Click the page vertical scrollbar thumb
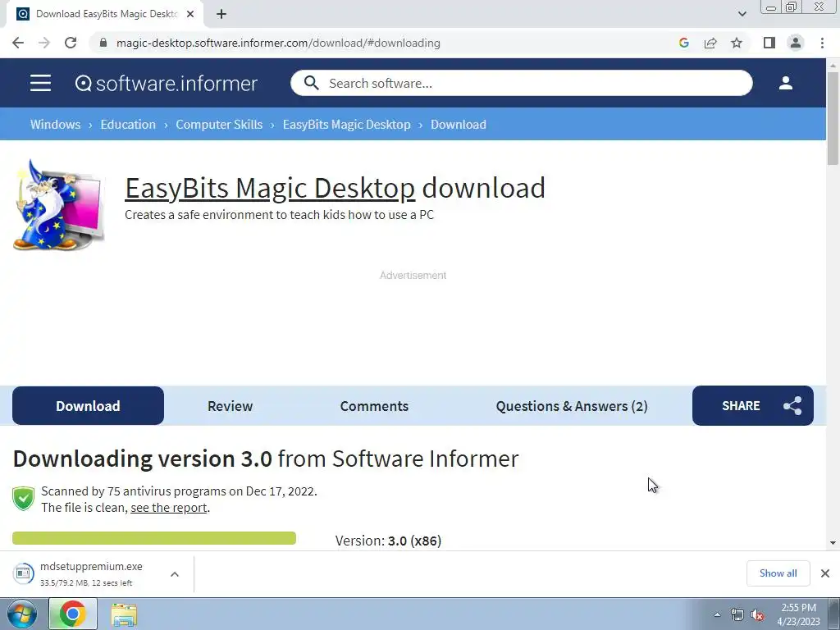 pos(833,118)
